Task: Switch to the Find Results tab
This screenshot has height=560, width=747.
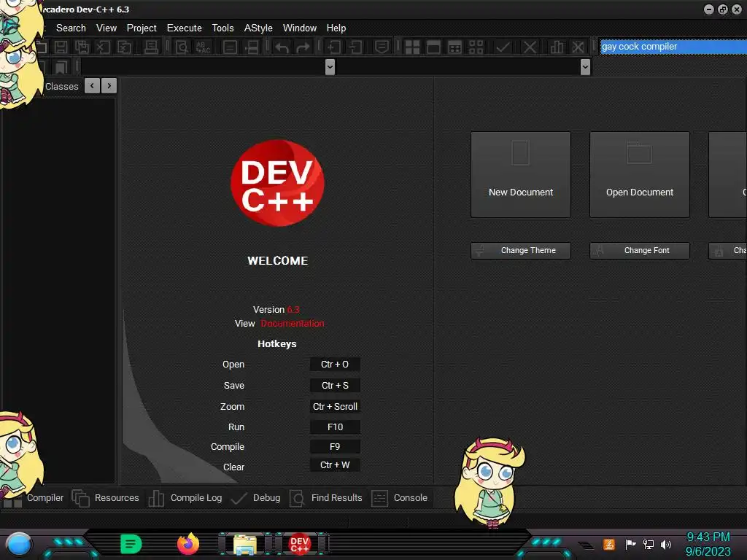Action: pyautogui.click(x=326, y=497)
